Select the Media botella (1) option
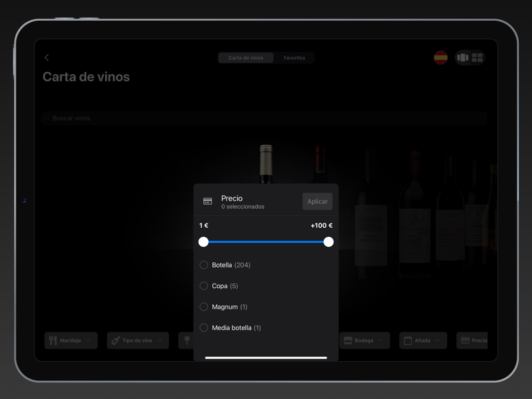Viewport: 532px width, 399px height. [x=230, y=328]
